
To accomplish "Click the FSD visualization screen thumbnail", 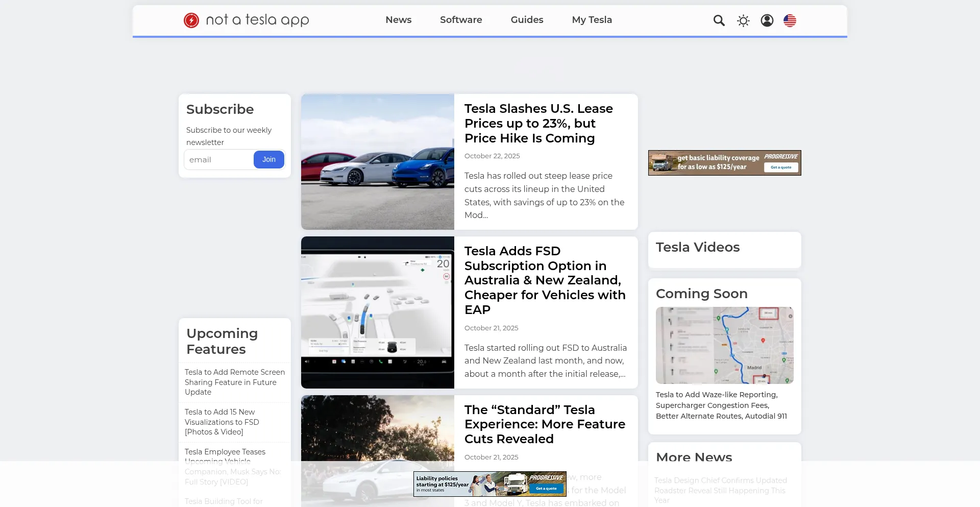I will (378, 312).
